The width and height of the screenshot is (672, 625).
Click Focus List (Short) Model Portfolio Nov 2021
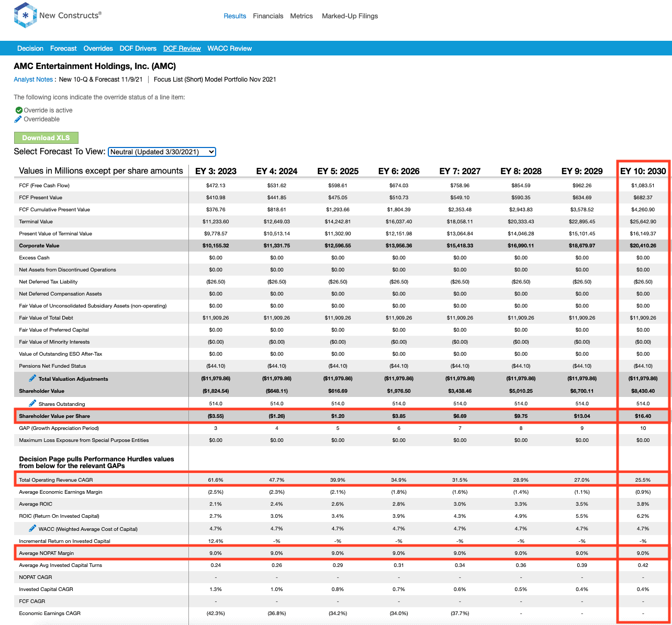[215, 79]
